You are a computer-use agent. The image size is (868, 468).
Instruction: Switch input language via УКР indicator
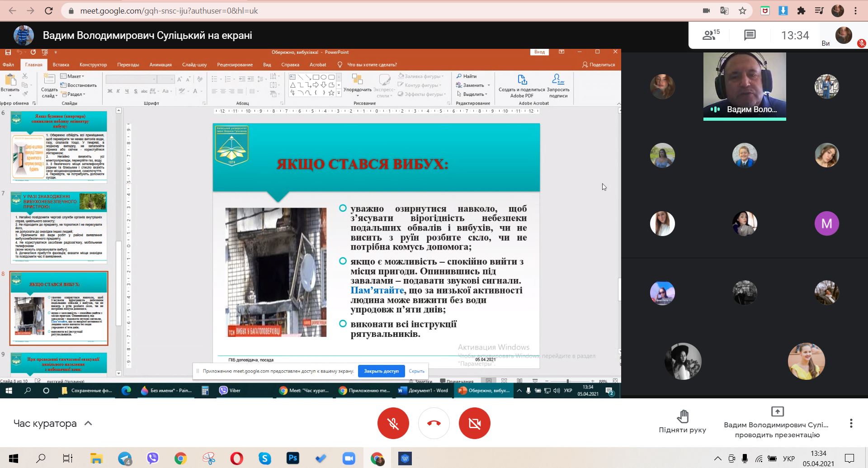[x=788, y=459]
